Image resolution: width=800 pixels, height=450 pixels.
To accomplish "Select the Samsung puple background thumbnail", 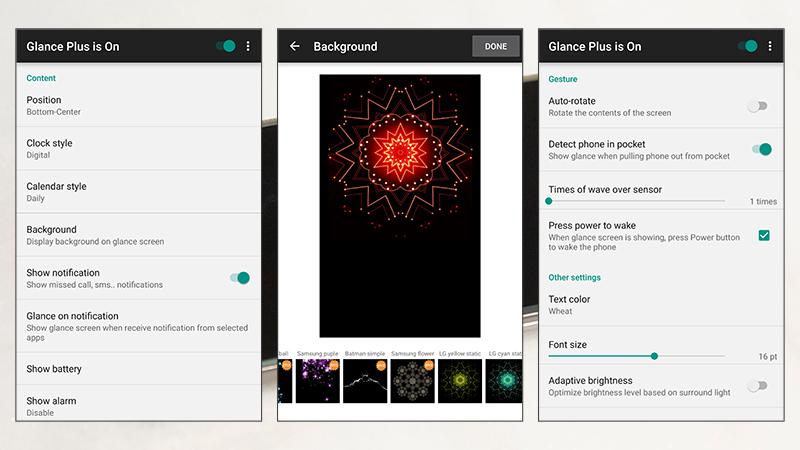I will 317,381.
